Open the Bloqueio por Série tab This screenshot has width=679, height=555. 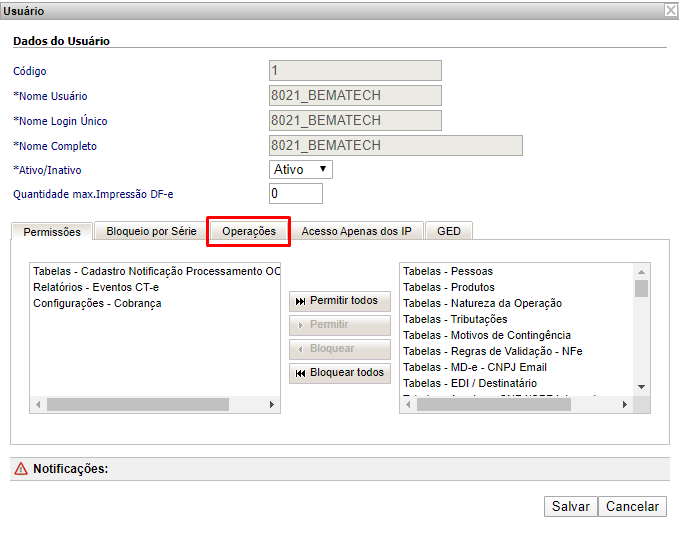coord(151,231)
